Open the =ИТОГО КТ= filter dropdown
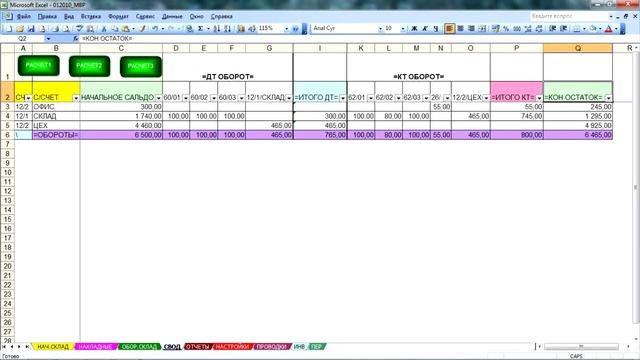640x360 pixels. 539,98
